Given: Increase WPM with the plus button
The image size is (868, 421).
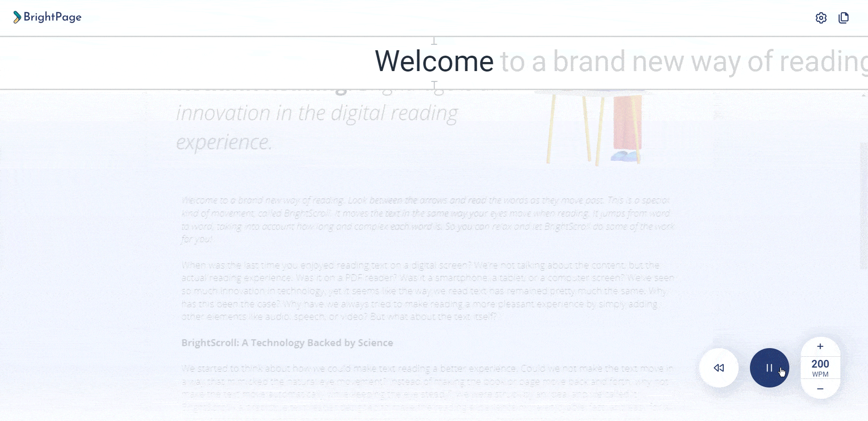Looking at the screenshot, I should (x=820, y=346).
